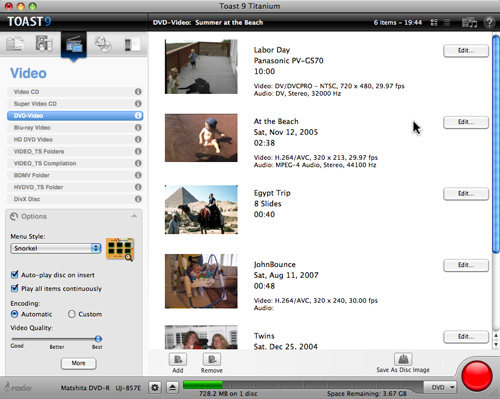Screen dimensions: 500x399
Task: Click the vertical scrollbar thumb
Action: tap(496, 144)
